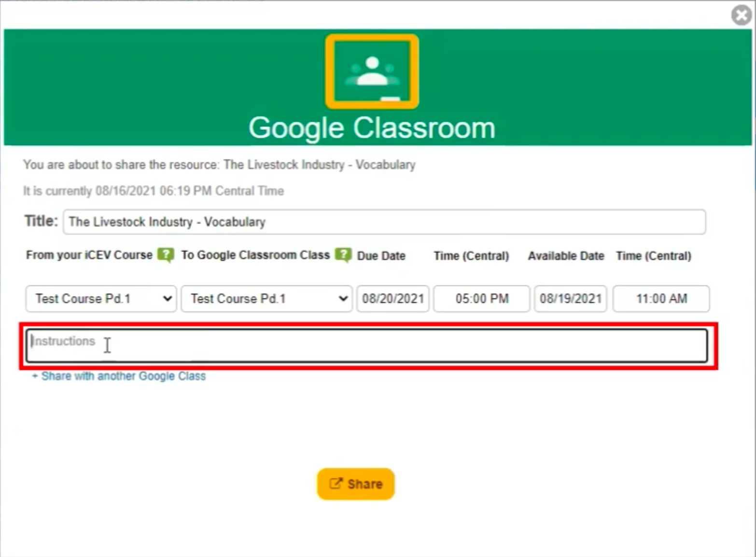Change due time 05:00 PM
756x557 pixels.
pos(482,299)
